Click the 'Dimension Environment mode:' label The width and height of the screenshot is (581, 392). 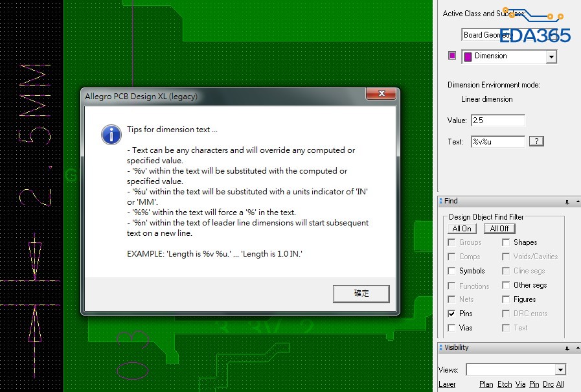(494, 85)
